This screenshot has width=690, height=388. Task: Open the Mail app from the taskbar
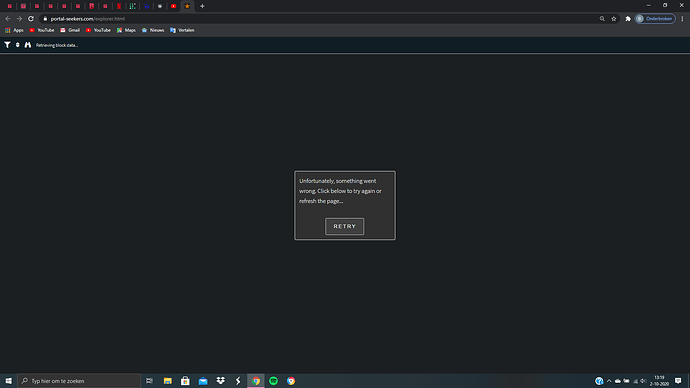[x=203, y=381]
